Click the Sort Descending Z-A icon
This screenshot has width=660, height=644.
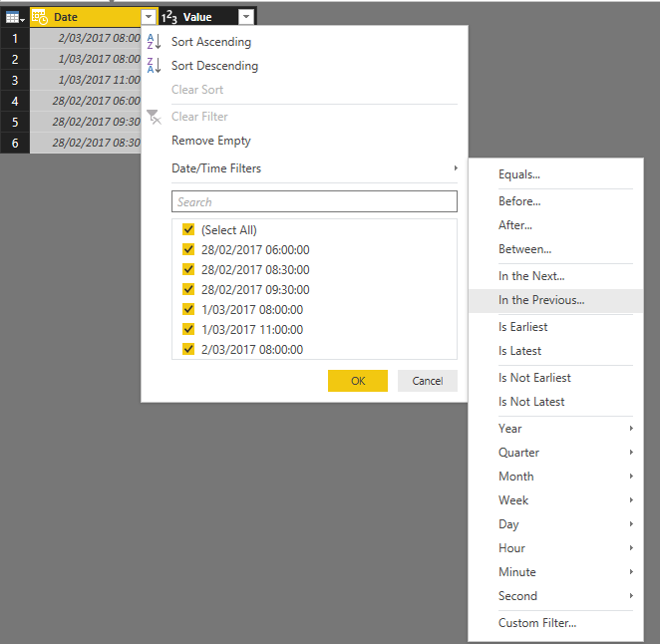pyautogui.click(x=154, y=66)
